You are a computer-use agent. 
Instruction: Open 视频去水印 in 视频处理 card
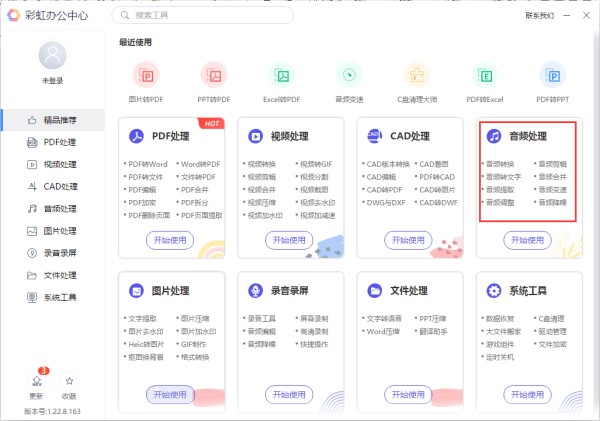[318, 202]
